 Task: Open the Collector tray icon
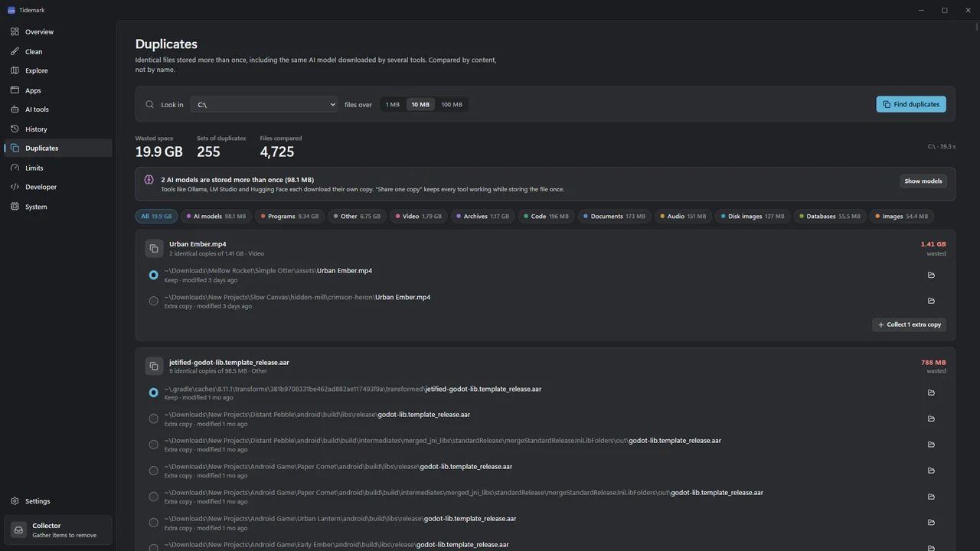[x=19, y=530]
